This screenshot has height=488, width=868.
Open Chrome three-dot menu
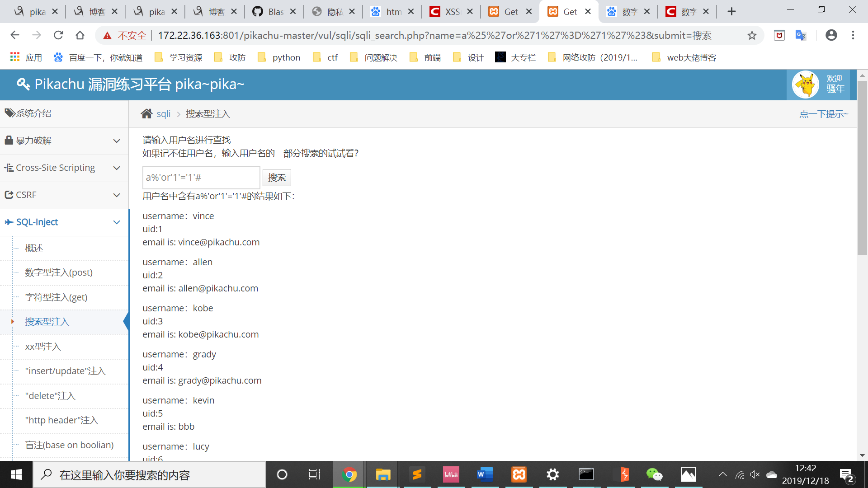(x=853, y=35)
